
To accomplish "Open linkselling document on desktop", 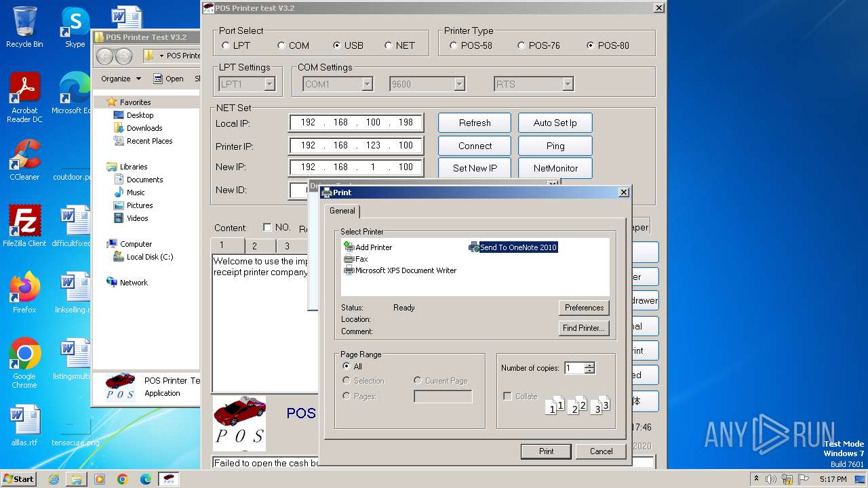I will pyautogui.click(x=75, y=293).
